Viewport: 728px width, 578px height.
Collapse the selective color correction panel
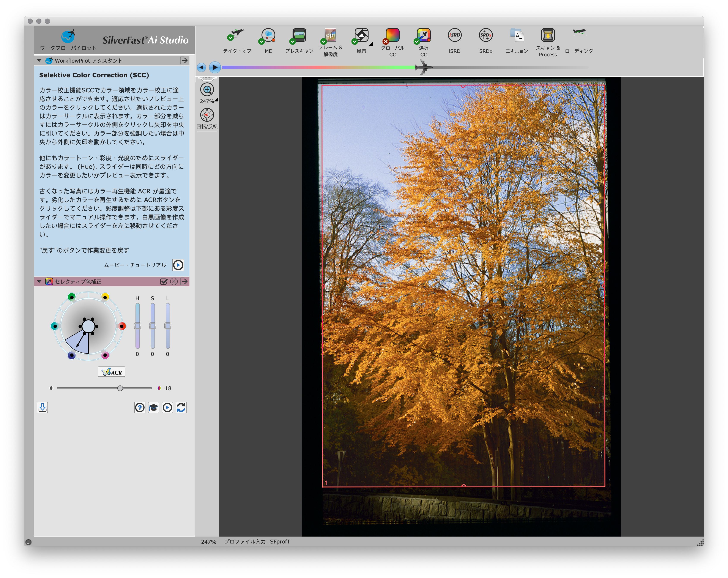(39, 281)
